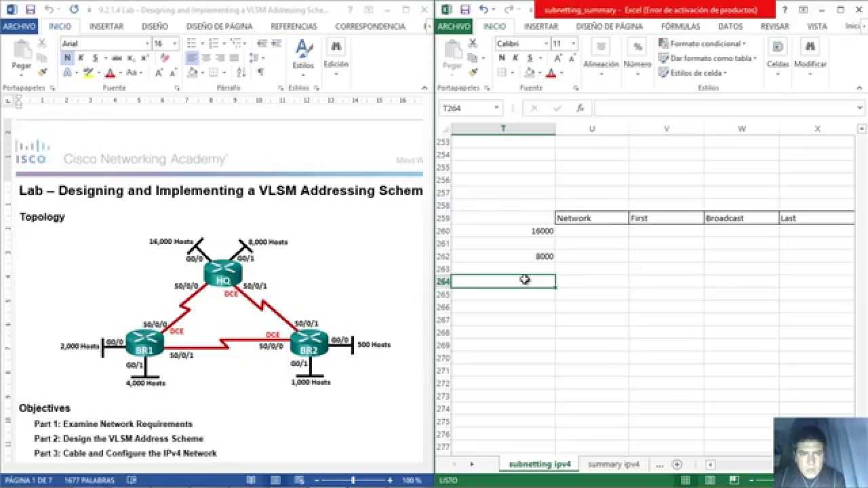Viewport: 868px width, 488px height.
Task: Switch to summary ipv4 sheet
Action: [614, 464]
